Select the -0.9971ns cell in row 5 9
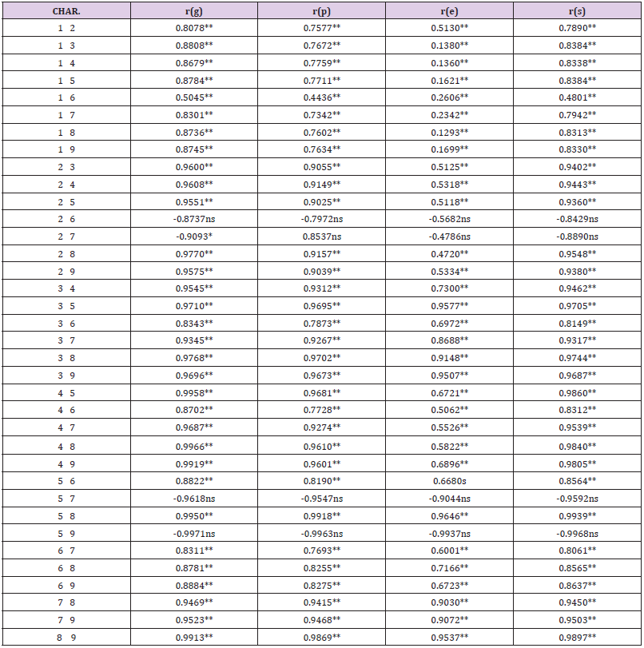644x648 pixels. click(193, 533)
